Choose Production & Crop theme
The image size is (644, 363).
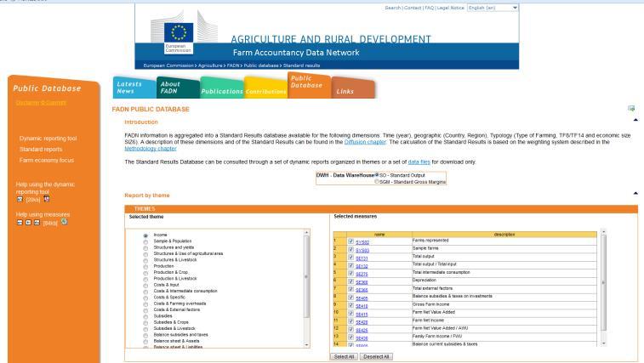tap(145, 273)
